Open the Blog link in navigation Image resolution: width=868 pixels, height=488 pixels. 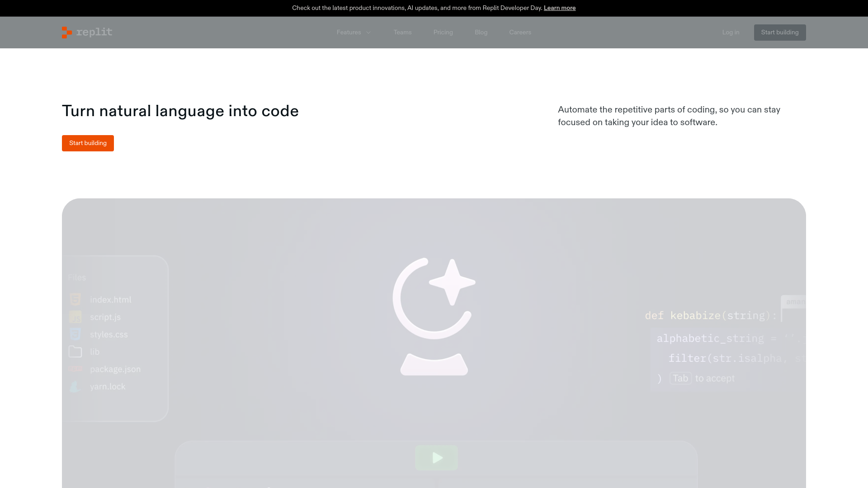click(x=481, y=33)
